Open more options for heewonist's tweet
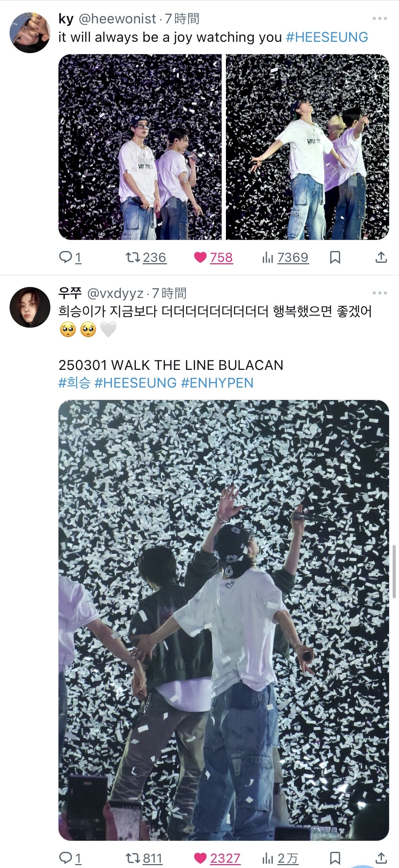Screen dimensions: 399x868 click(379, 18)
